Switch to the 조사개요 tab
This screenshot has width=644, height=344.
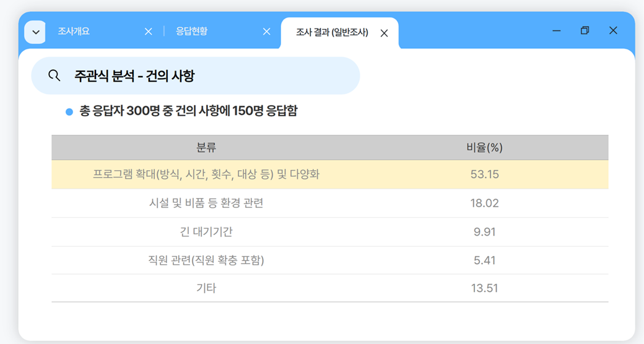tap(74, 32)
